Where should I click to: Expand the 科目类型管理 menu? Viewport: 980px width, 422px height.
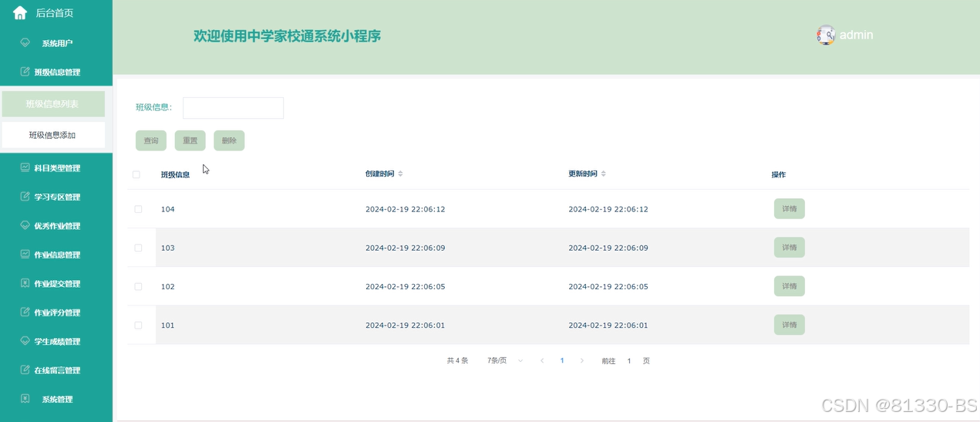click(56, 167)
